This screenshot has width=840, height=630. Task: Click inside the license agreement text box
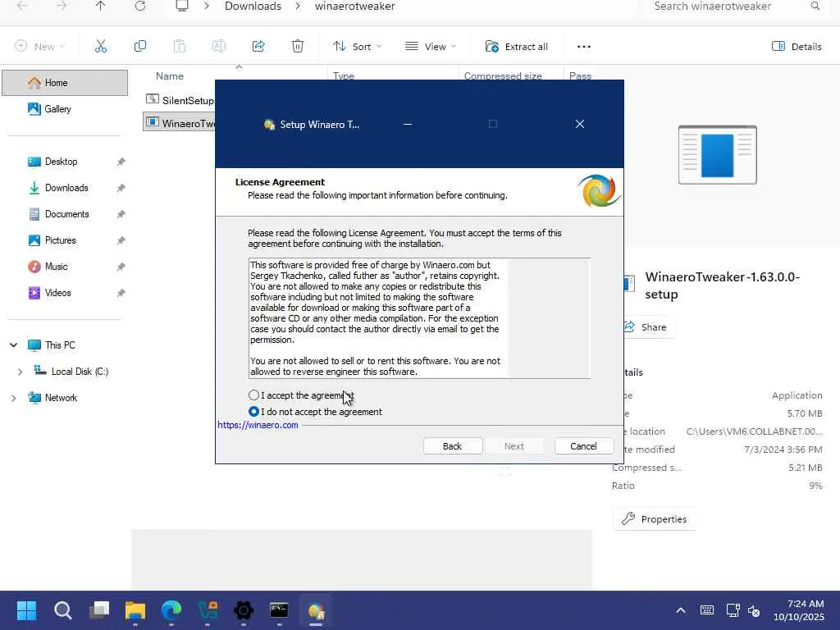[419, 318]
